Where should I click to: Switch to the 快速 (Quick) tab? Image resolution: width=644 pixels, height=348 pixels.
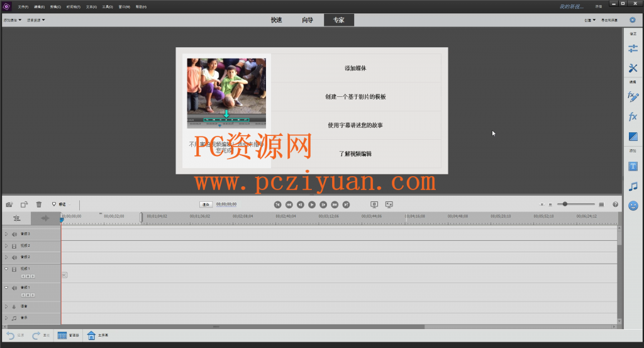point(277,20)
